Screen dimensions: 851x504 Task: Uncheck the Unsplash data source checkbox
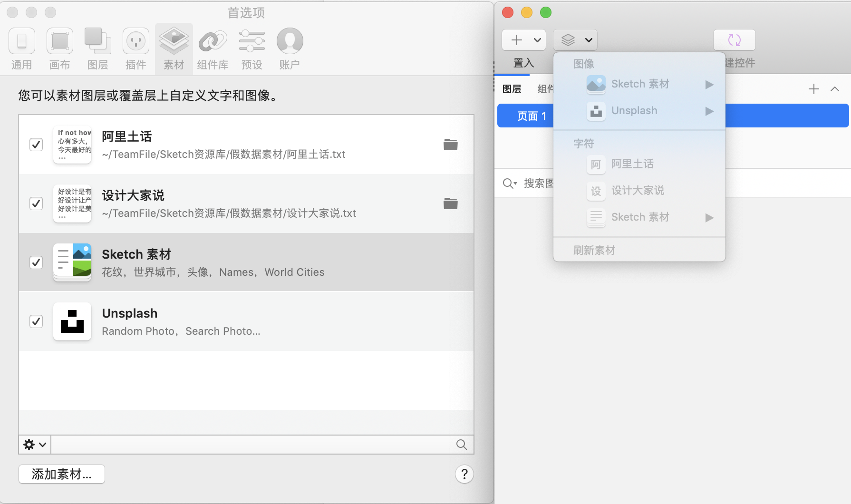click(36, 321)
